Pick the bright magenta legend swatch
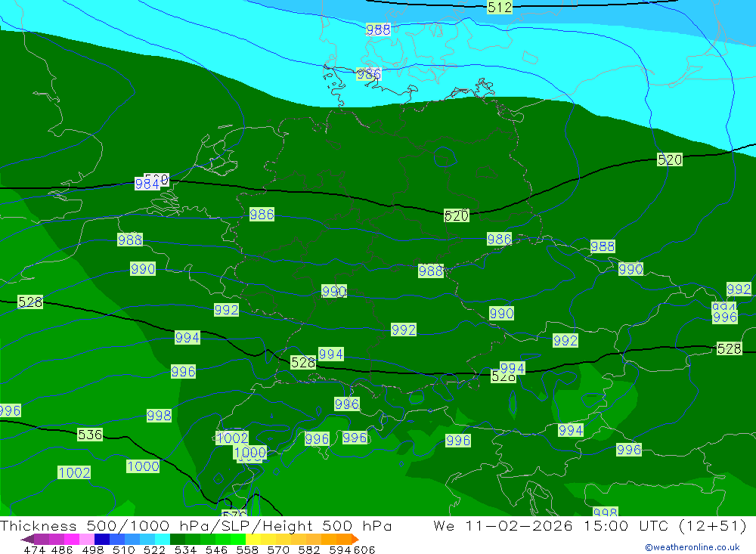This screenshot has height=554, width=756. 71,539
